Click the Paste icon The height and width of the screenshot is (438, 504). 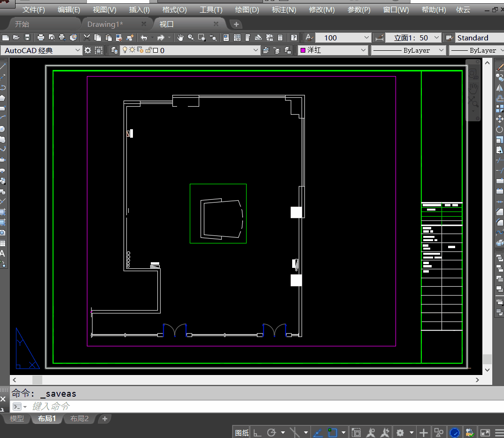(109, 38)
